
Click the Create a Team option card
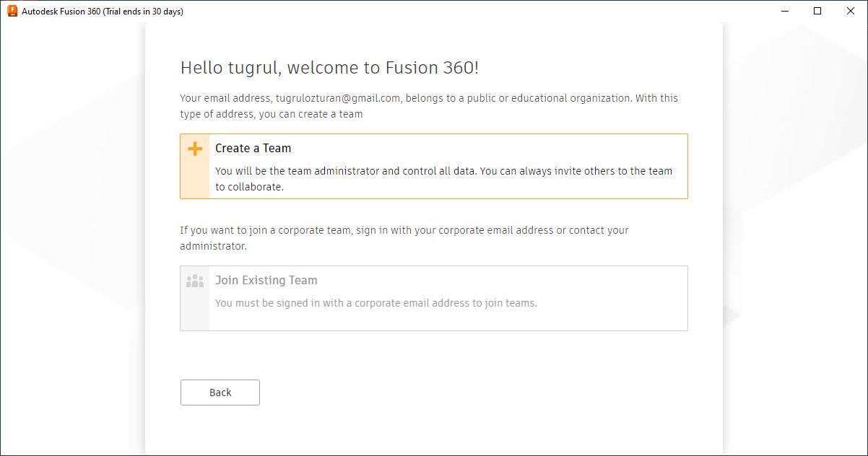click(433, 166)
